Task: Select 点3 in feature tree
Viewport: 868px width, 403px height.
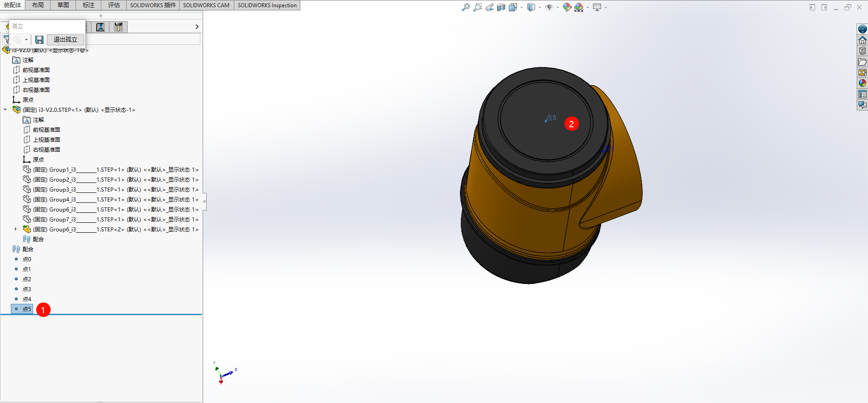Action: coord(23,289)
